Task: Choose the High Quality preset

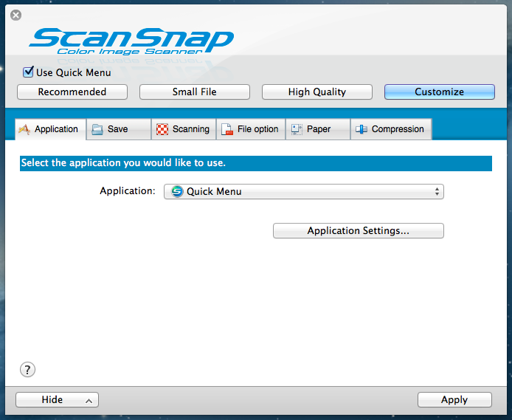Action: [317, 92]
